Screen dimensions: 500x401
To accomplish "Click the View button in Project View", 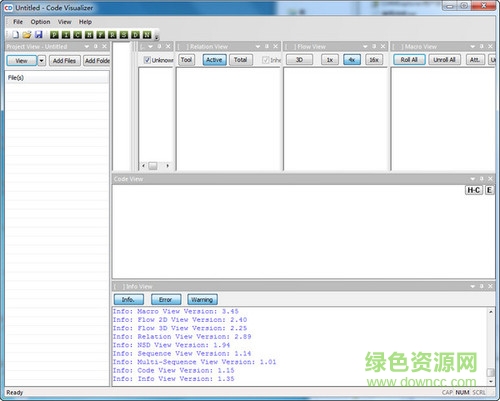I will (22, 61).
